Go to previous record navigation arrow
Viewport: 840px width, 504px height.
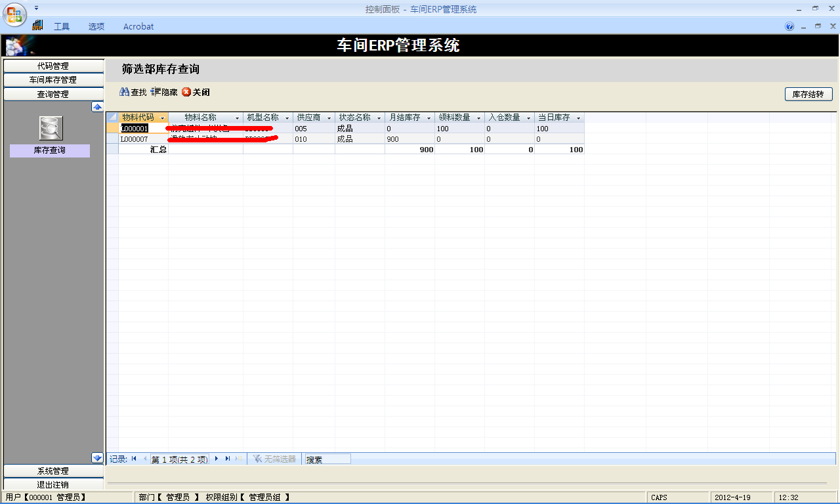point(144,459)
